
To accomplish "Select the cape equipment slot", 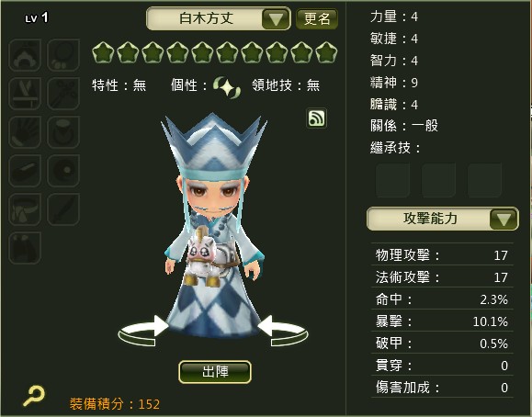I will click(25, 248).
